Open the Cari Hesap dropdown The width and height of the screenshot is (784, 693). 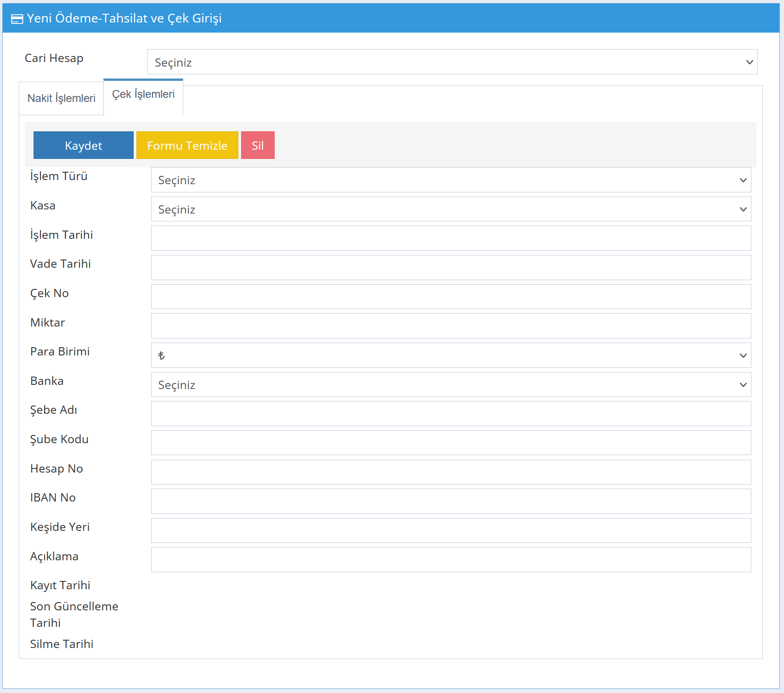click(x=452, y=62)
